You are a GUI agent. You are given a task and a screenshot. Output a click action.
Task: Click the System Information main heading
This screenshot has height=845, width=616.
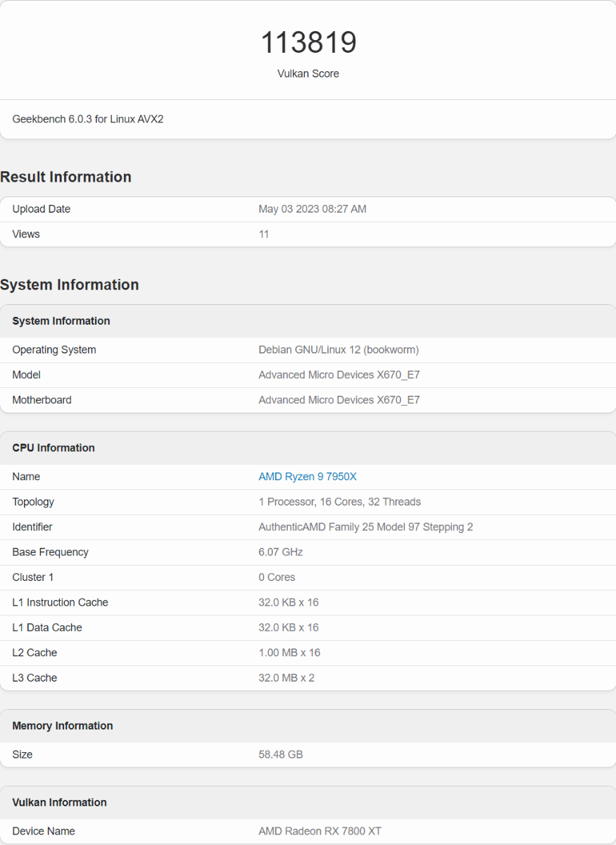click(x=69, y=284)
